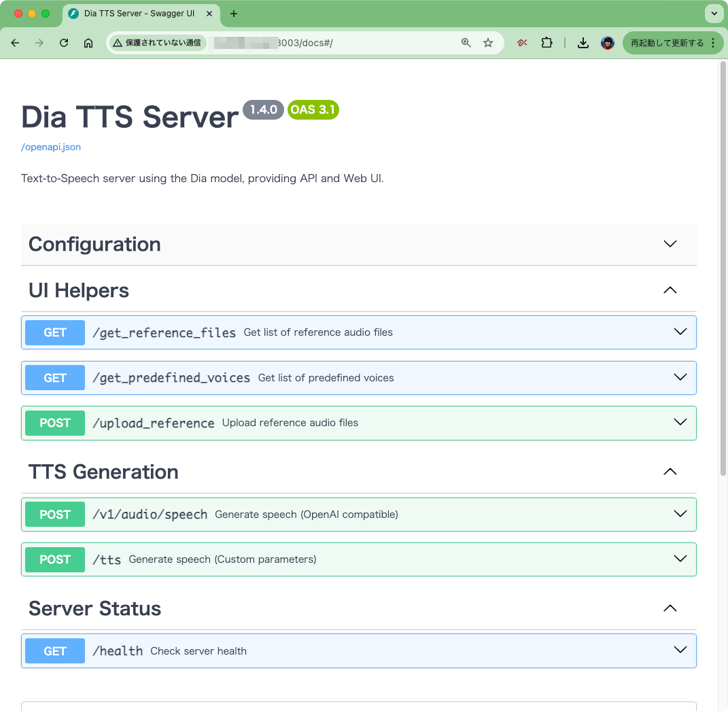Expand the Configuration section
Viewport: 728px width, 711px height.
[x=670, y=244]
